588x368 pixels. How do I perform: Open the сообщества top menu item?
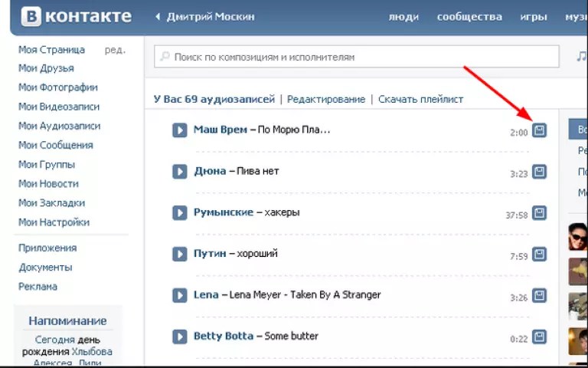(x=469, y=17)
